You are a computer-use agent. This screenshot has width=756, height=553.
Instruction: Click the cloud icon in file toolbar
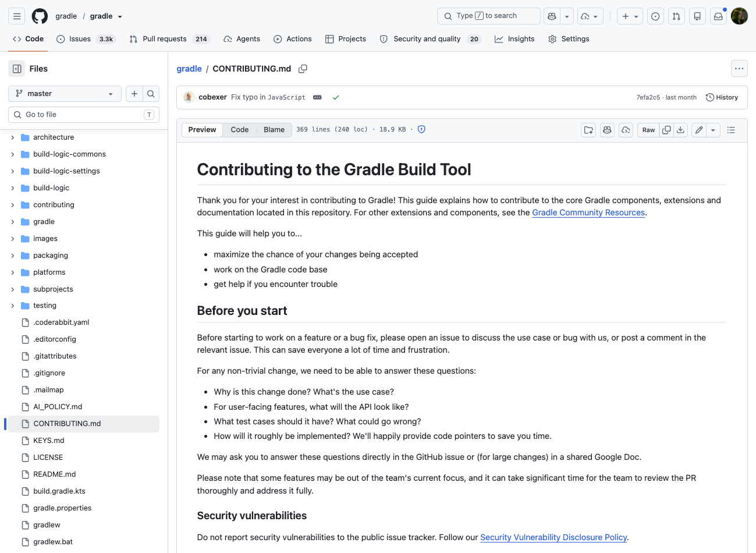point(626,130)
